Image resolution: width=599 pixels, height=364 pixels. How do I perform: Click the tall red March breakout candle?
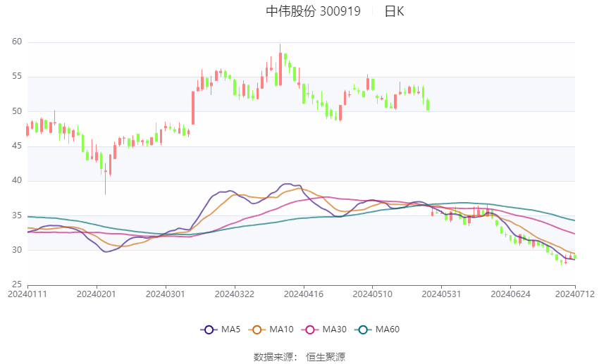click(x=193, y=108)
